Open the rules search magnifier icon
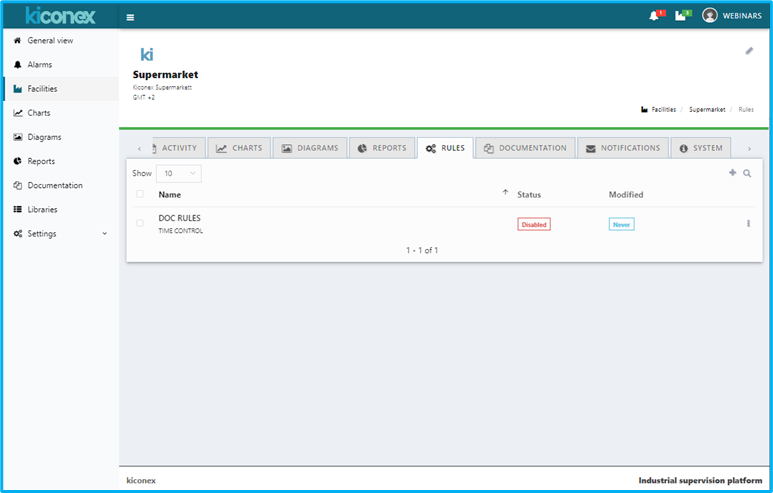The height and width of the screenshot is (493, 773). point(747,173)
